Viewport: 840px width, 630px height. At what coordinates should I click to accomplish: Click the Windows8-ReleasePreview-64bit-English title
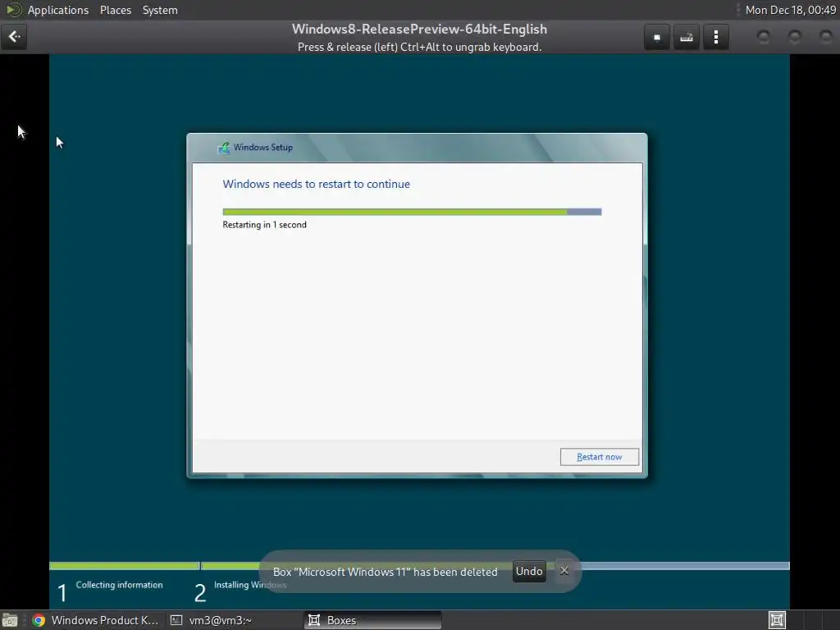click(419, 29)
